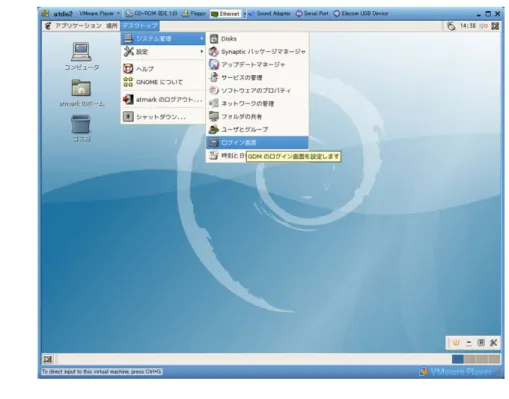Click the update manager icon
The image size is (509, 399).
[x=214, y=64]
